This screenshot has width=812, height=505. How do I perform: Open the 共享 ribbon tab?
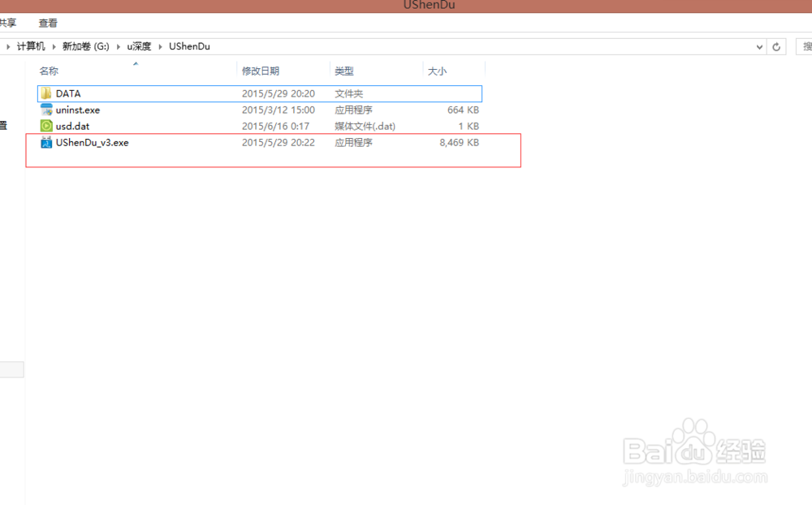pyautogui.click(x=8, y=24)
